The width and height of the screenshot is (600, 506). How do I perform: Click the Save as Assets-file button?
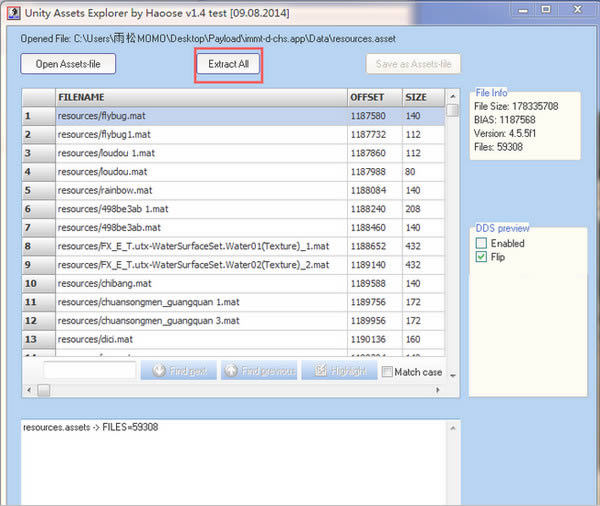pyautogui.click(x=413, y=64)
